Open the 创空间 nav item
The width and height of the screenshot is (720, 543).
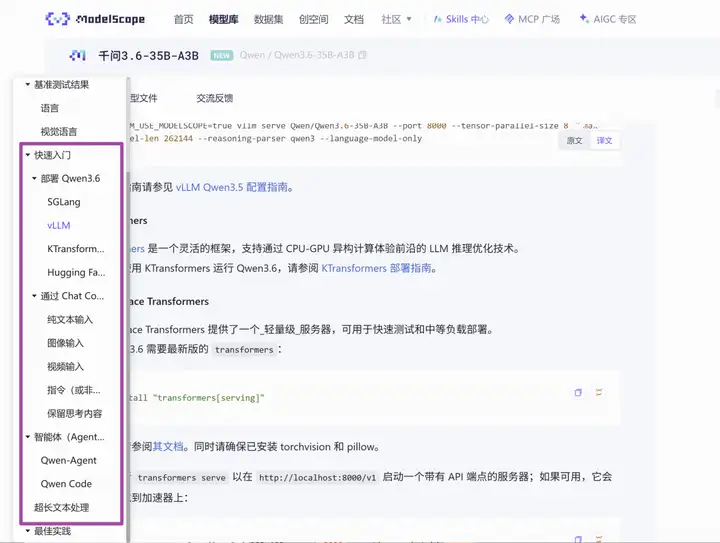click(314, 19)
